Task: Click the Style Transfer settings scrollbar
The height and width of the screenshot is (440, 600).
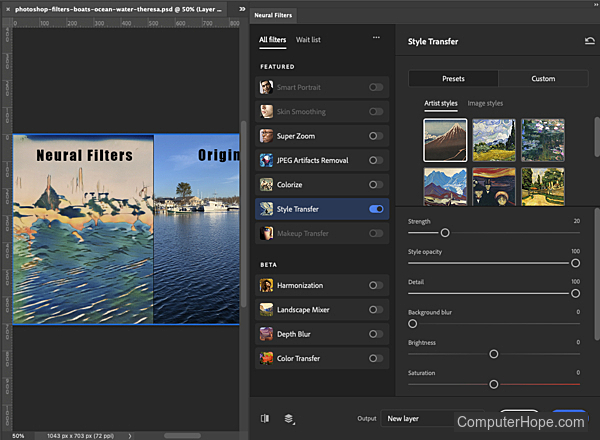Action: (x=597, y=274)
